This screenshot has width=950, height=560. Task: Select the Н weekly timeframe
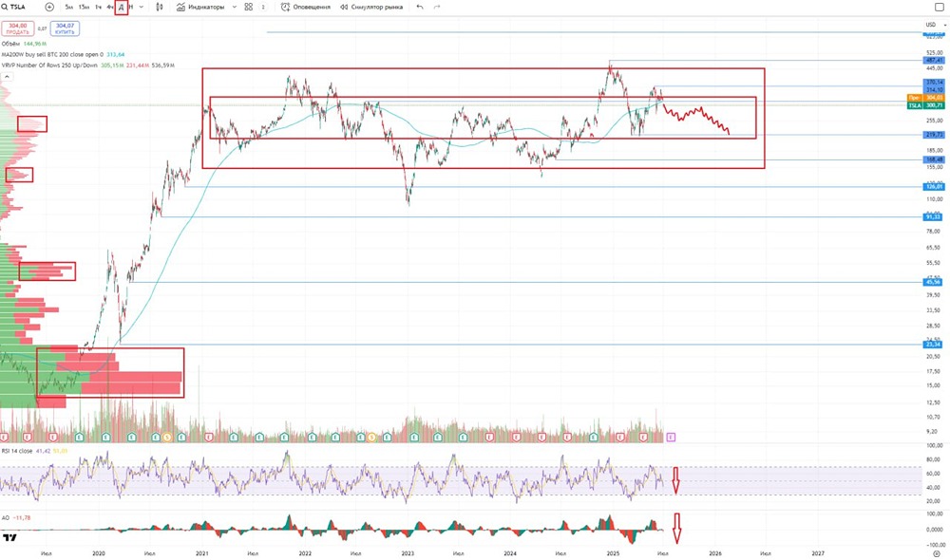[131, 7]
